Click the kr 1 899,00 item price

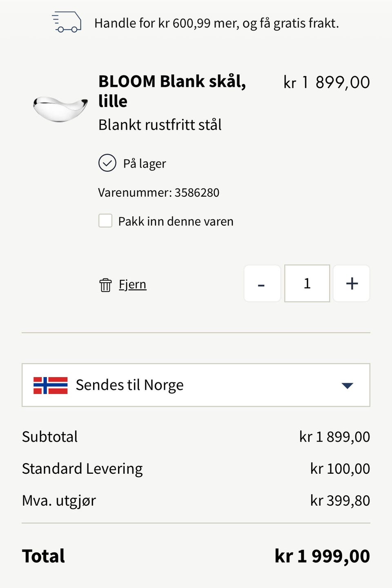point(327,82)
